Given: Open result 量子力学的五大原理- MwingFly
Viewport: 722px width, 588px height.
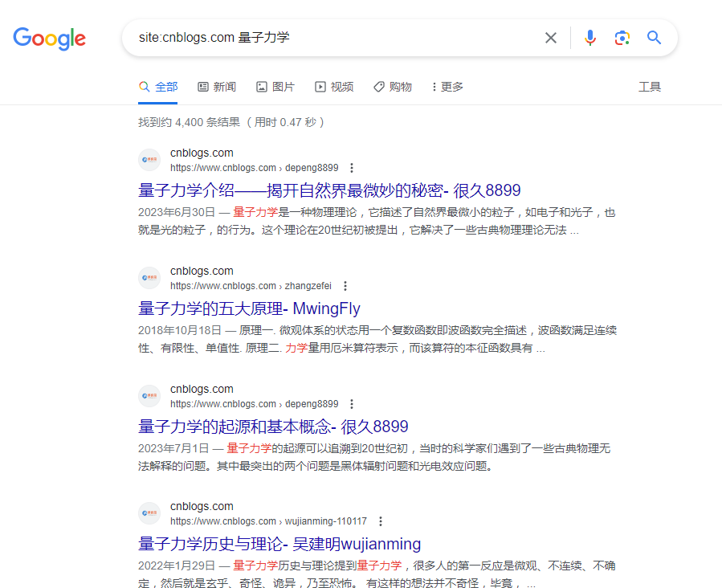Looking at the screenshot, I should point(249,308).
